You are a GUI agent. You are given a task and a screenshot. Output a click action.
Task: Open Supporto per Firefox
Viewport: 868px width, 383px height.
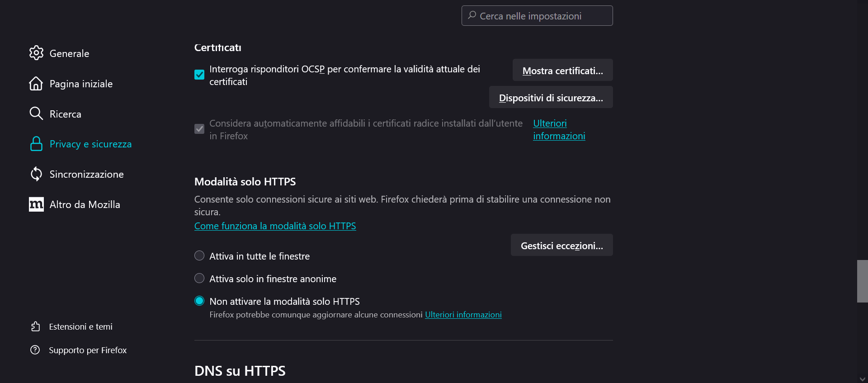[x=88, y=350]
